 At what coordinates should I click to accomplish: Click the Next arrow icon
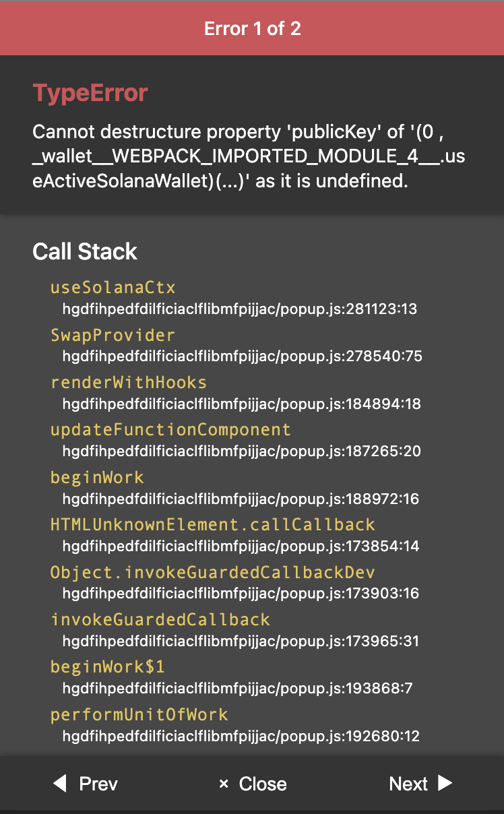(x=445, y=784)
